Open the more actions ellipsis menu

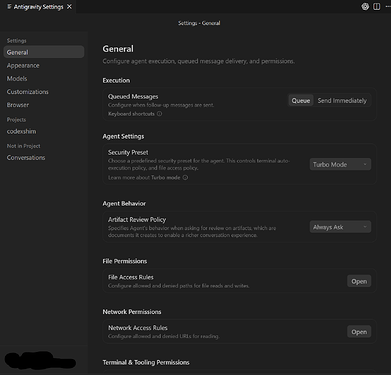tap(388, 7)
